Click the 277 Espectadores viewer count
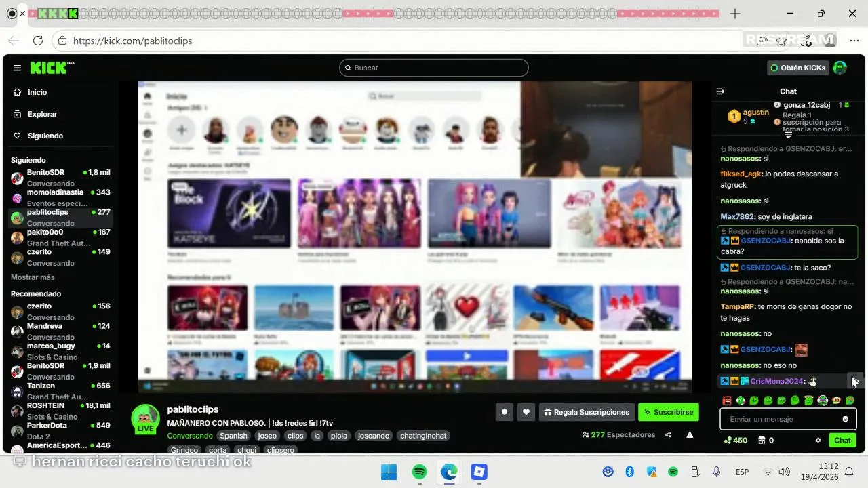This screenshot has width=868, height=488. click(x=619, y=435)
